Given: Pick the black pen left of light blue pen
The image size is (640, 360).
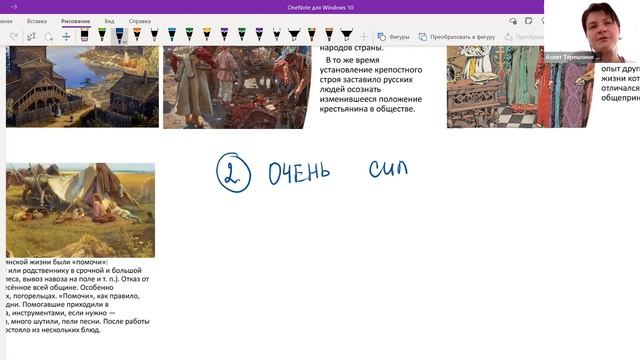Looking at the screenshot, I should (154, 35).
